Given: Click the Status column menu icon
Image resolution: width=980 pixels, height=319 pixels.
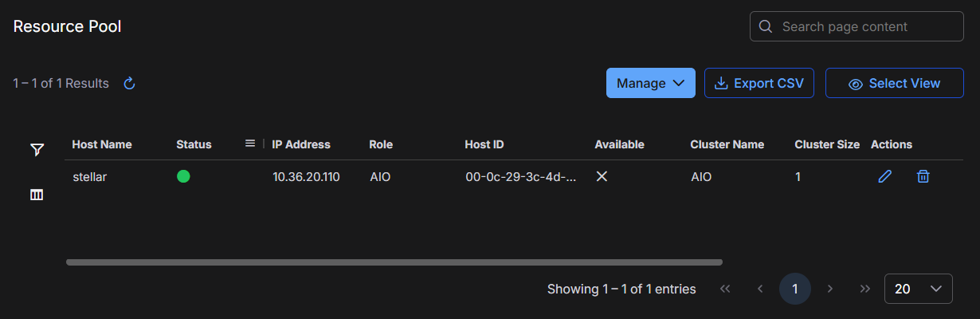Looking at the screenshot, I should [x=250, y=144].
